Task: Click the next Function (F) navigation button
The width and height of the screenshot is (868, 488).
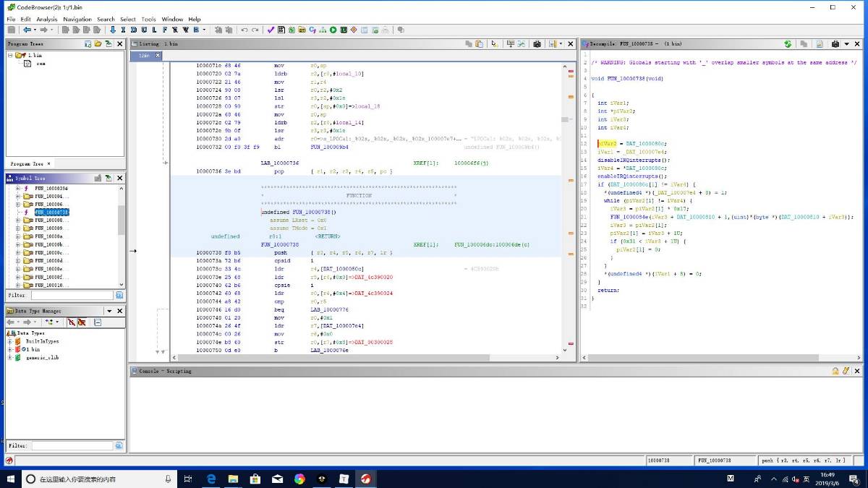Action: [x=165, y=30]
